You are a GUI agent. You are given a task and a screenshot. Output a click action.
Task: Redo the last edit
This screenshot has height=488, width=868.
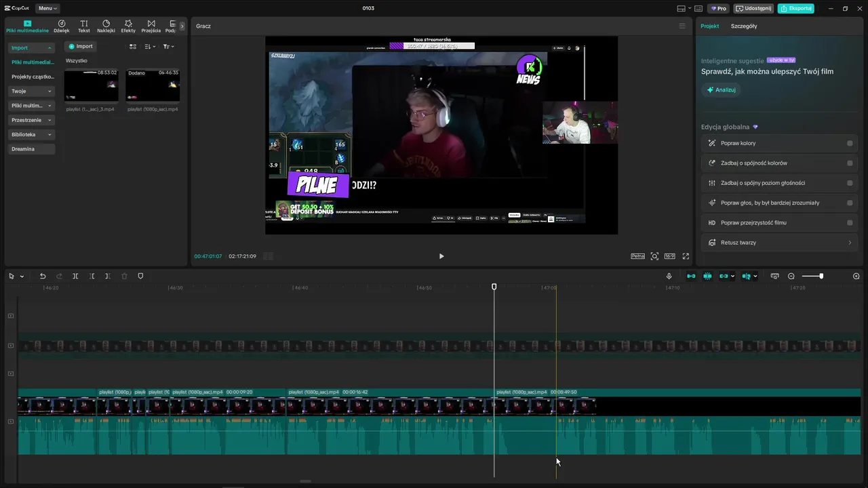point(59,276)
